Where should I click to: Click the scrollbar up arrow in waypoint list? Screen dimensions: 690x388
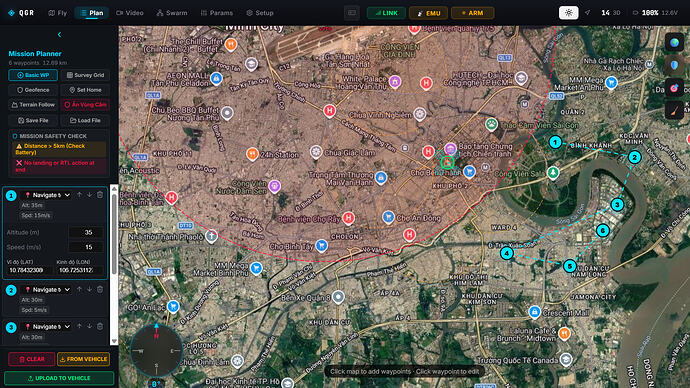tap(114, 188)
